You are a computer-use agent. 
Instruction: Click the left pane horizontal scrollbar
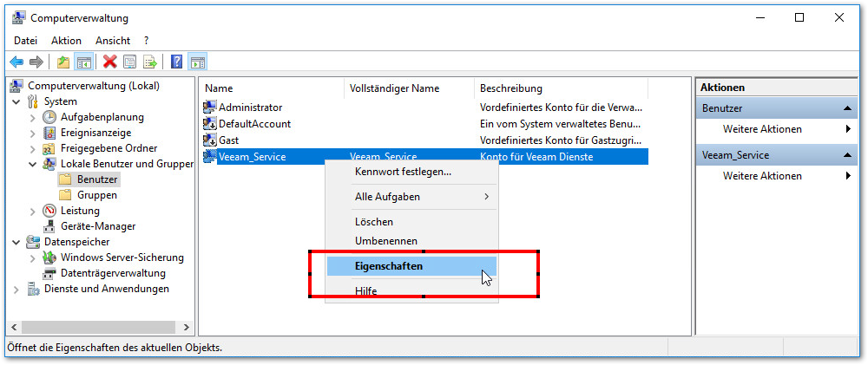click(95, 327)
